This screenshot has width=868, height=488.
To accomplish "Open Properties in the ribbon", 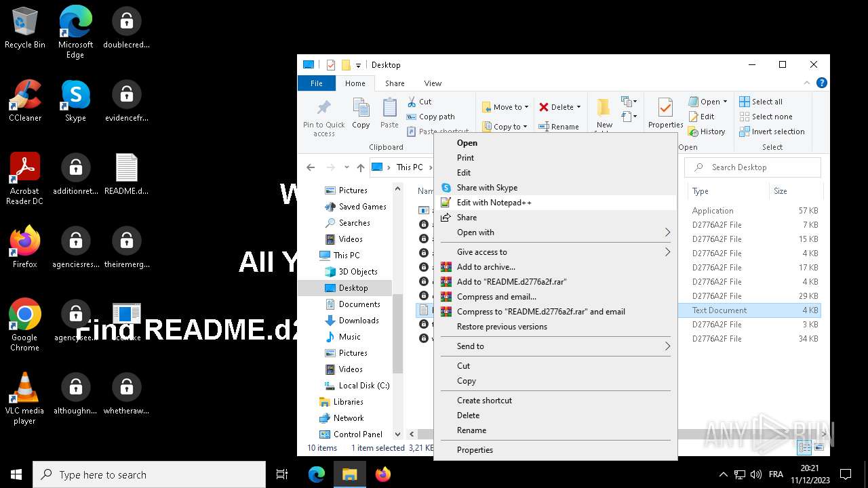I will click(x=665, y=114).
